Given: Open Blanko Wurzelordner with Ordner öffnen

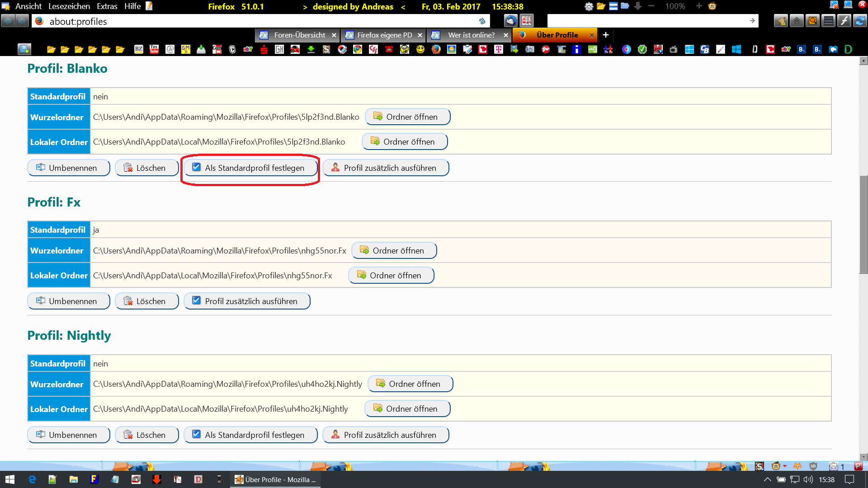Looking at the screenshot, I should coord(407,117).
